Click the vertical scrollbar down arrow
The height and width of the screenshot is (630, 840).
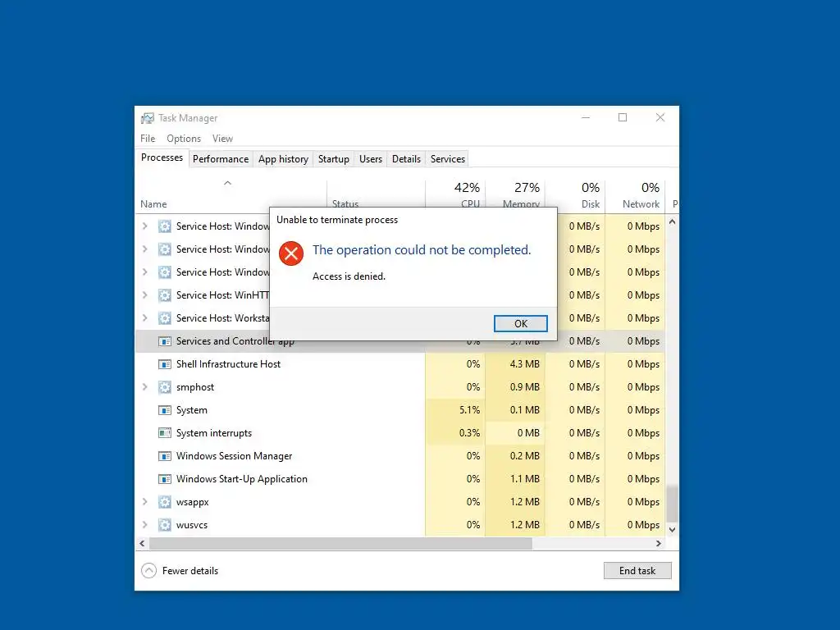(x=673, y=529)
